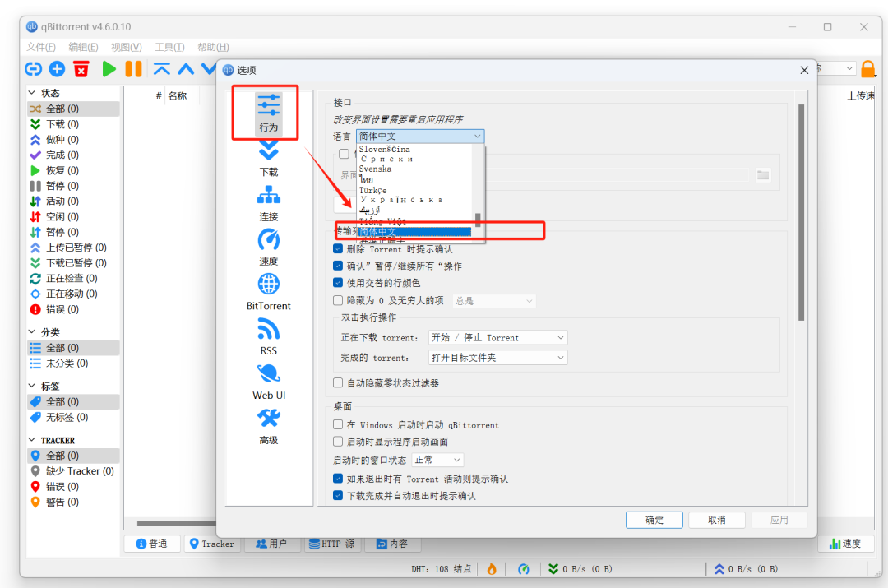Click the 取消 button
Screen dimensions: 888x588
716,520
